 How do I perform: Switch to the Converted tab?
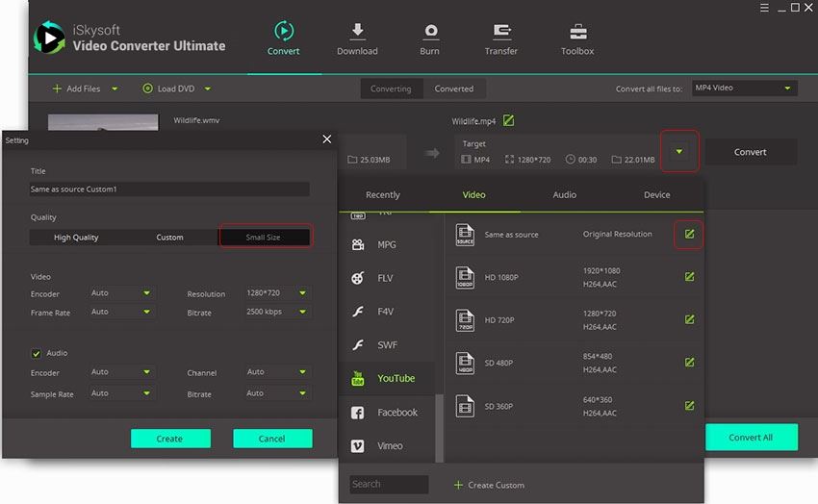(453, 88)
